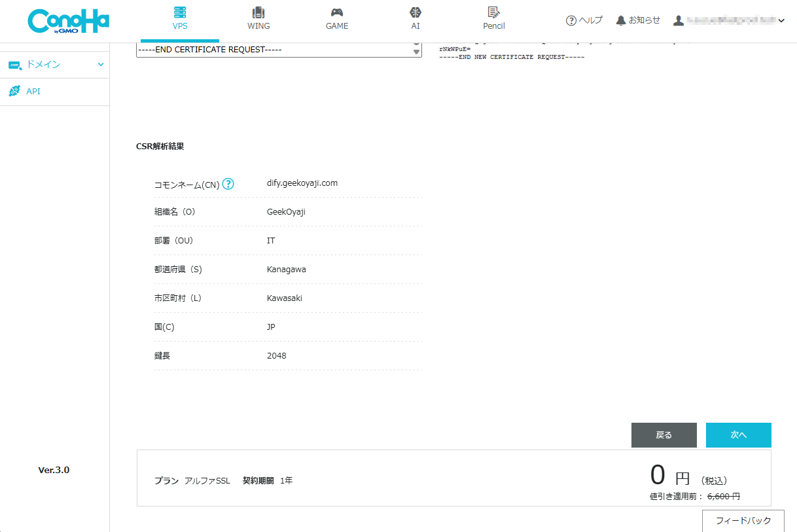The width and height of the screenshot is (797, 532).
Task: Click the Ver.3.0 version label
Action: point(54,470)
